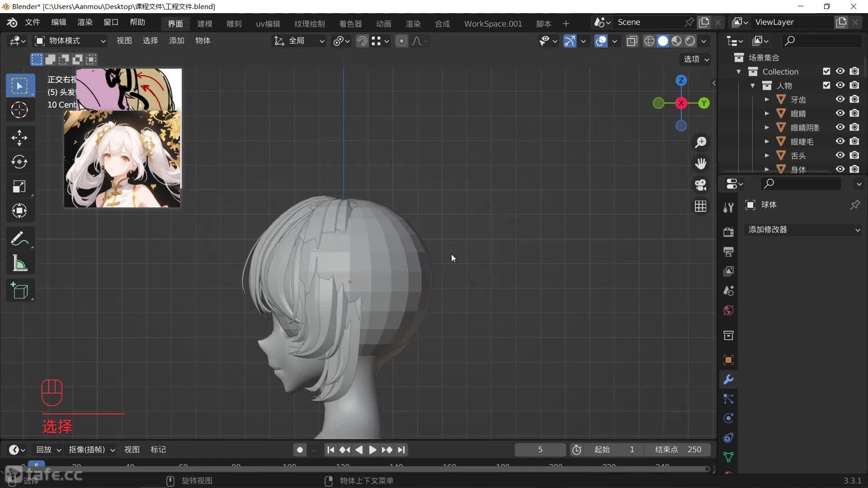
Task: Click the anime girl reference image
Action: pyautogui.click(x=122, y=159)
